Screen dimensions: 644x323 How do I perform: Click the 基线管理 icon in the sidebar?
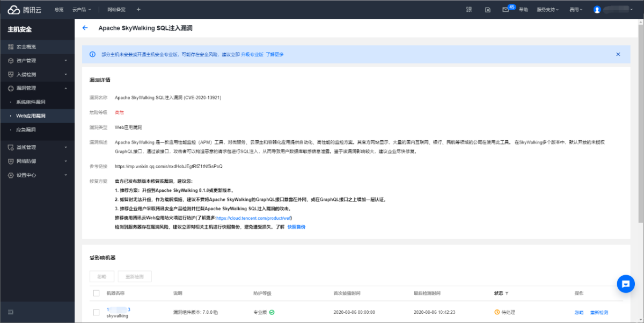tap(11, 147)
